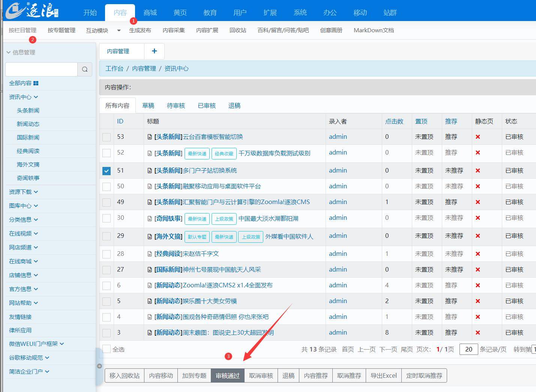Expand the 微信WEUI门户框架 tree node
Screen dimensions: 536x392
coord(36,344)
